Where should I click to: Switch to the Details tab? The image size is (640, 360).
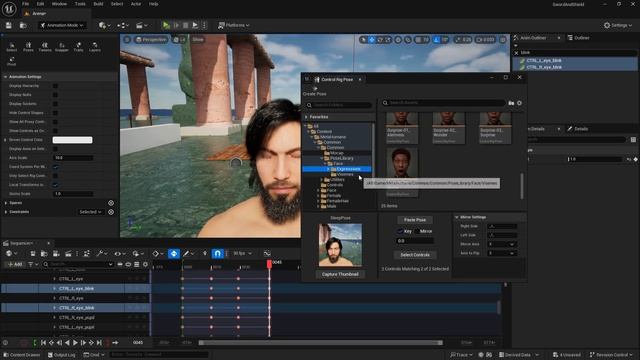tap(578, 129)
